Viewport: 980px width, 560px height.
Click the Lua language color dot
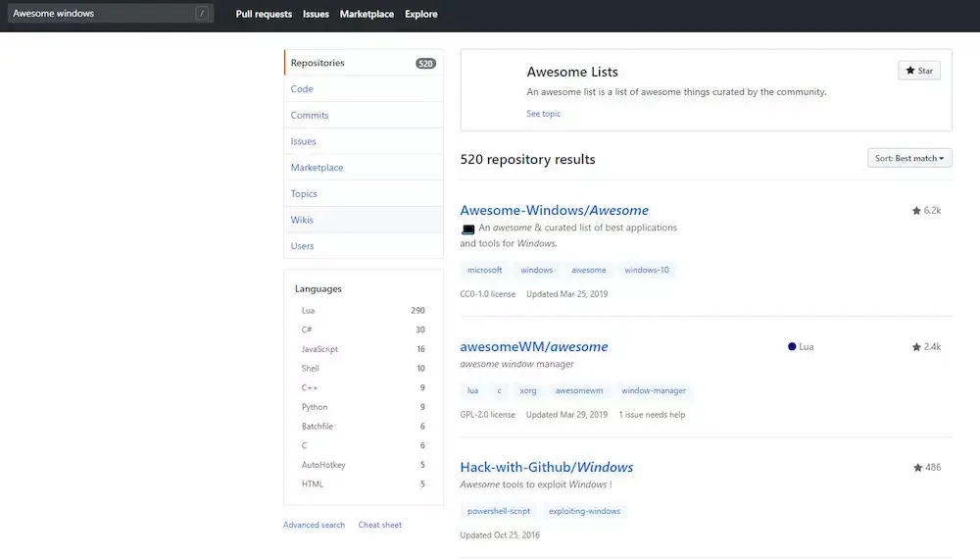tap(792, 346)
